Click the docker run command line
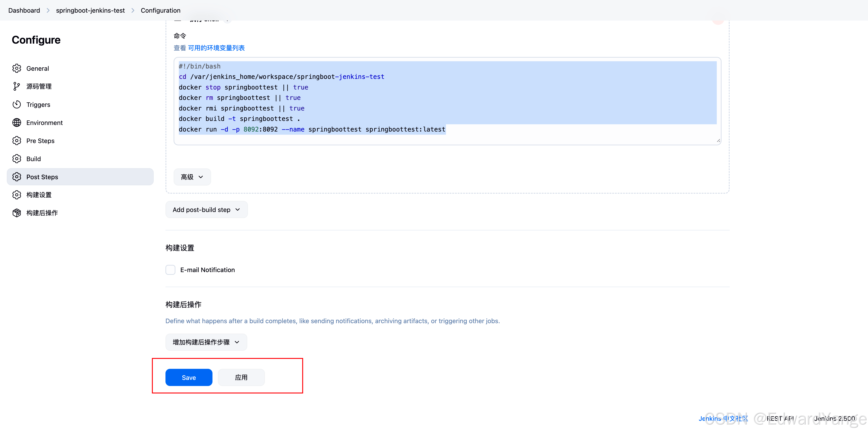 [x=312, y=129]
